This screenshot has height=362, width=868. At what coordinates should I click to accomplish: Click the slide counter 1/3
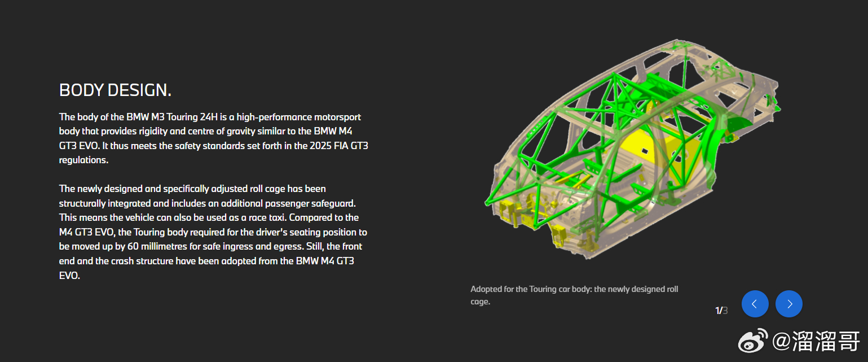[x=721, y=311]
